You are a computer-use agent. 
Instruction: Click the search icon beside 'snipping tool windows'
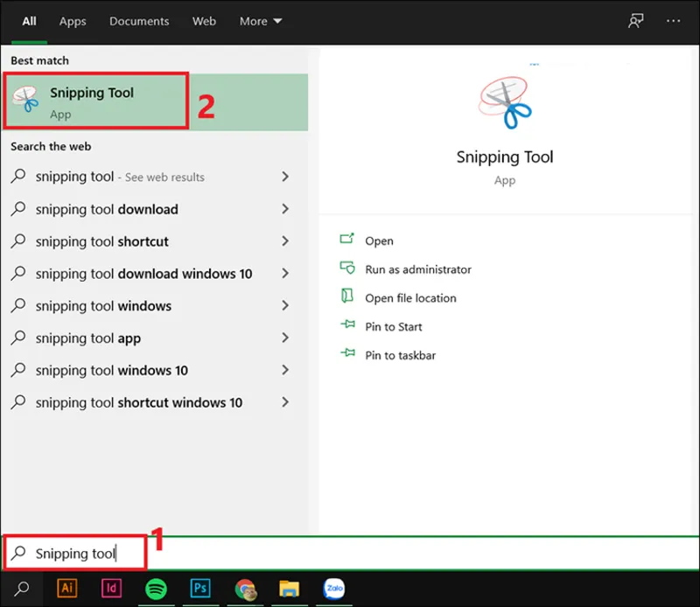coord(18,305)
